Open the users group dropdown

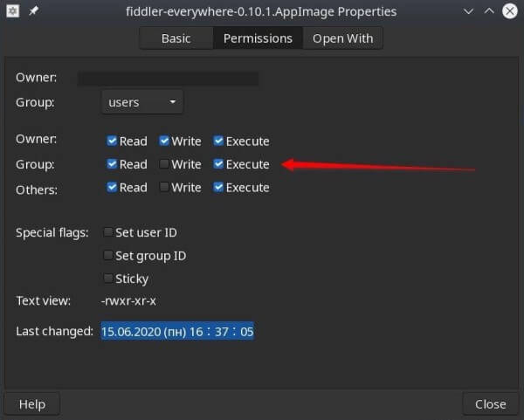142,102
